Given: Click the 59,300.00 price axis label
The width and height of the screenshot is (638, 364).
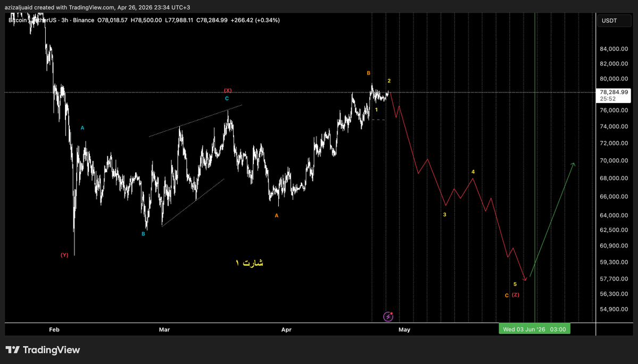Looking at the screenshot, I should pyautogui.click(x=614, y=262).
